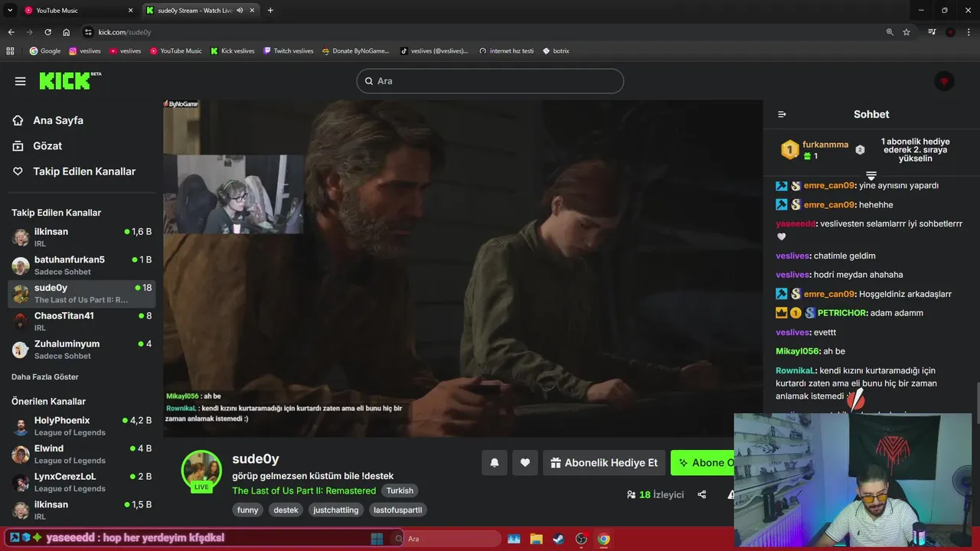Open the zoom magnifier icon in address bar
Screen dimensions: 980x551
(x=890, y=32)
